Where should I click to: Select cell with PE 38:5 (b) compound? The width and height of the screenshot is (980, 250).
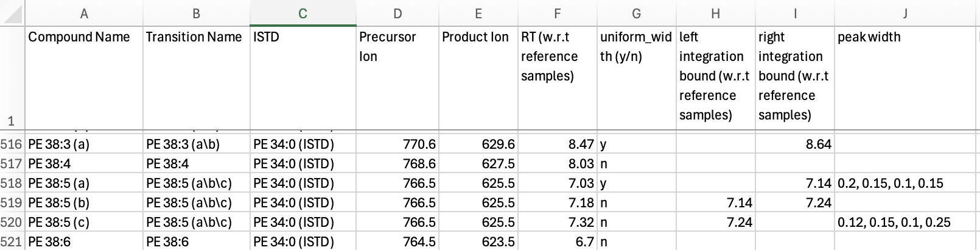click(x=84, y=202)
